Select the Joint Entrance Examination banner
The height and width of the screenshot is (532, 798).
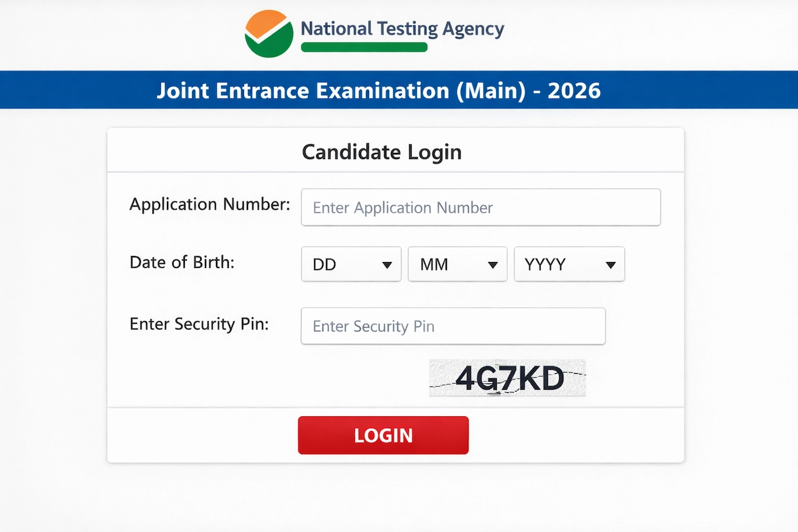point(380,90)
